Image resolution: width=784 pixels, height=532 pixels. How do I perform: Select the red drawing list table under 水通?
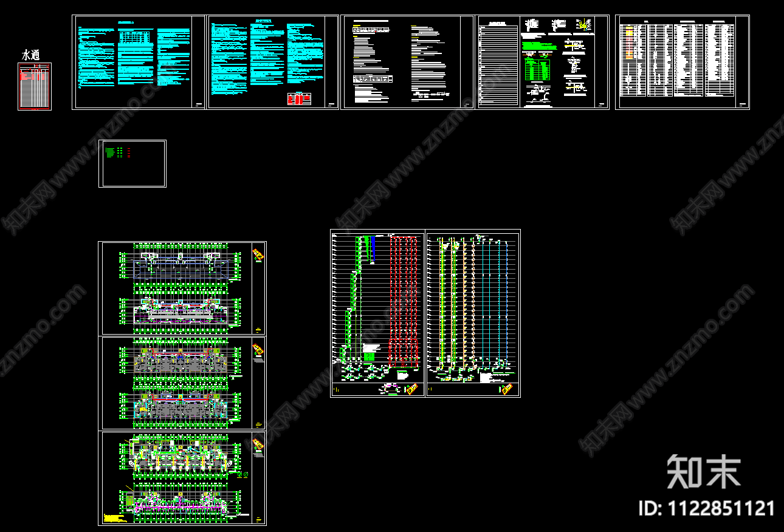[x=35, y=86]
